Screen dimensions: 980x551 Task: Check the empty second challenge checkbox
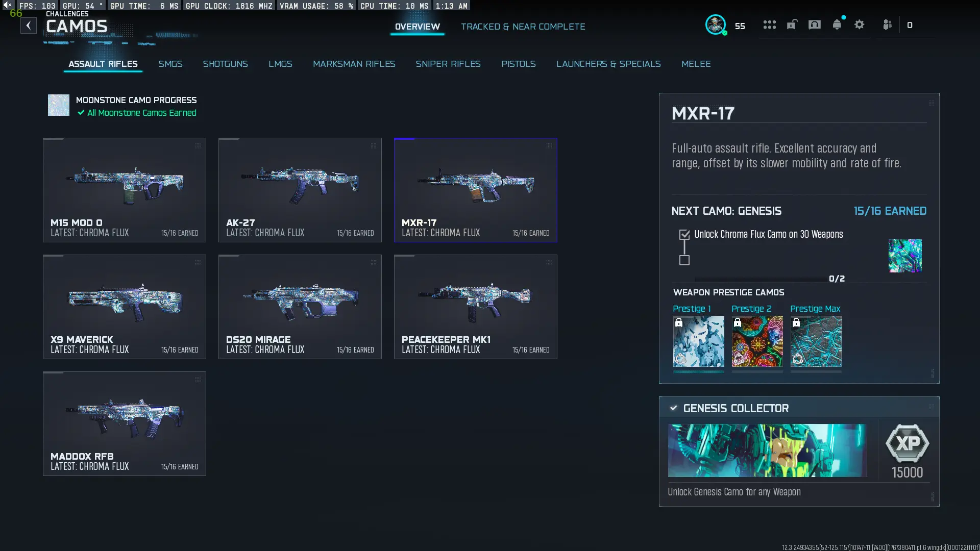[x=684, y=261]
